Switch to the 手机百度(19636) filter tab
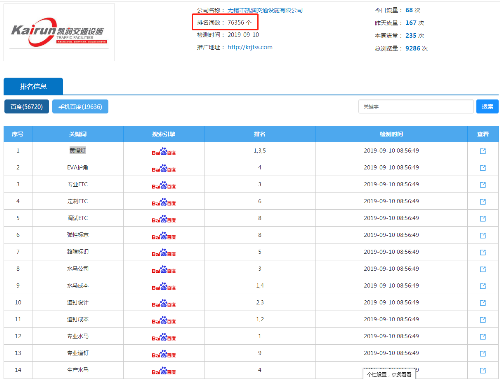This screenshot has width=500, height=379. tap(80, 107)
